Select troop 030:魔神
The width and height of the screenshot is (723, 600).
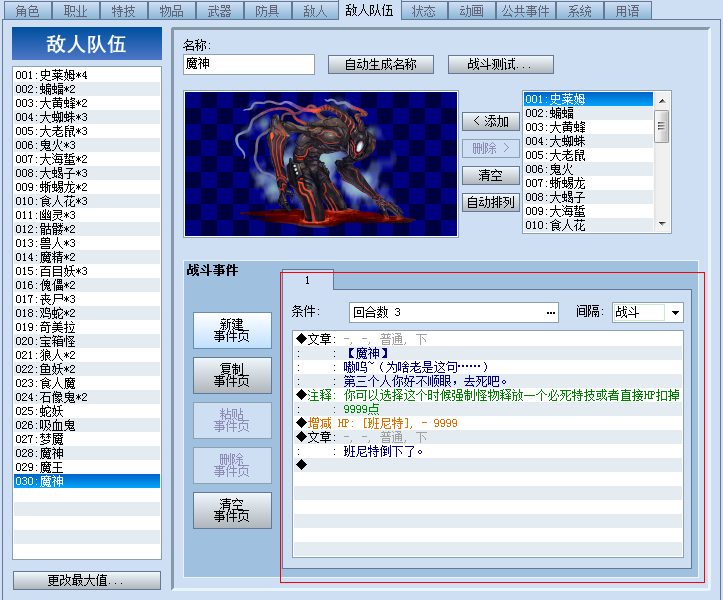[x=87, y=481]
